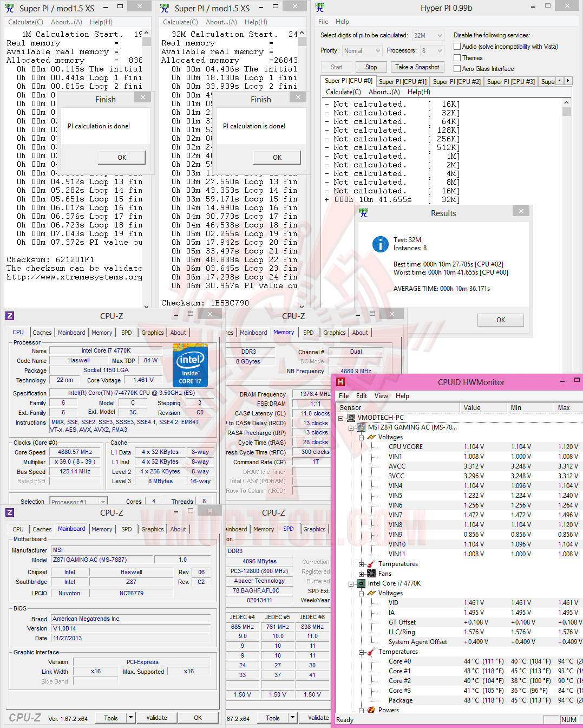Screen dimensions: 583x728
Task: Click the first Super PI window's title icon
Action: [x=9, y=8]
